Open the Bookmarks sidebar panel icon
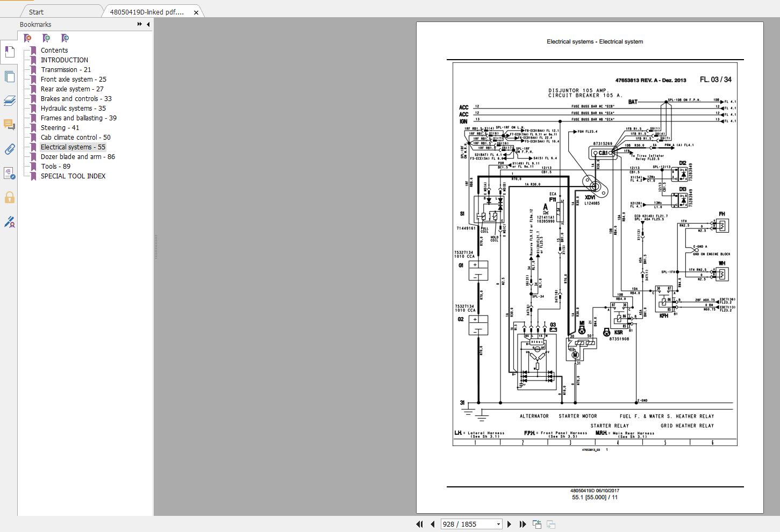Screen dimensions: 780x532 point(9,52)
